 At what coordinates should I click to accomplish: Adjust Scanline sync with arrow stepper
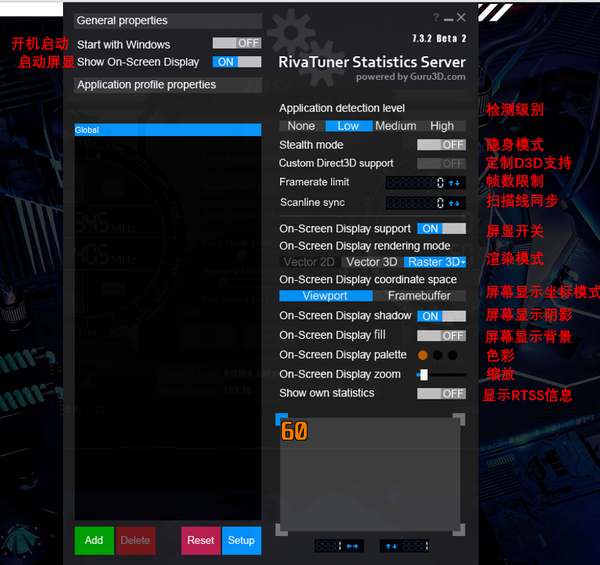(454, 203)
